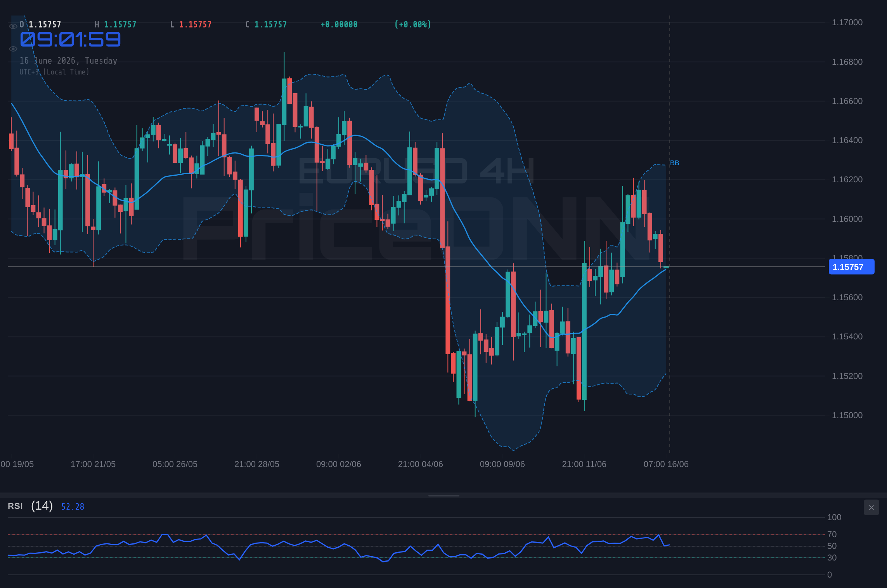
Task: Select the current price tag 1.15757
Action: point(851,267)
